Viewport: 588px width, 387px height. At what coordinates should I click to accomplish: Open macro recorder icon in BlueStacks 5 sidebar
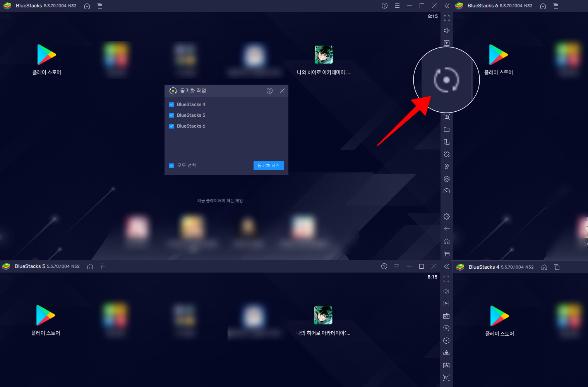point(446,328)
